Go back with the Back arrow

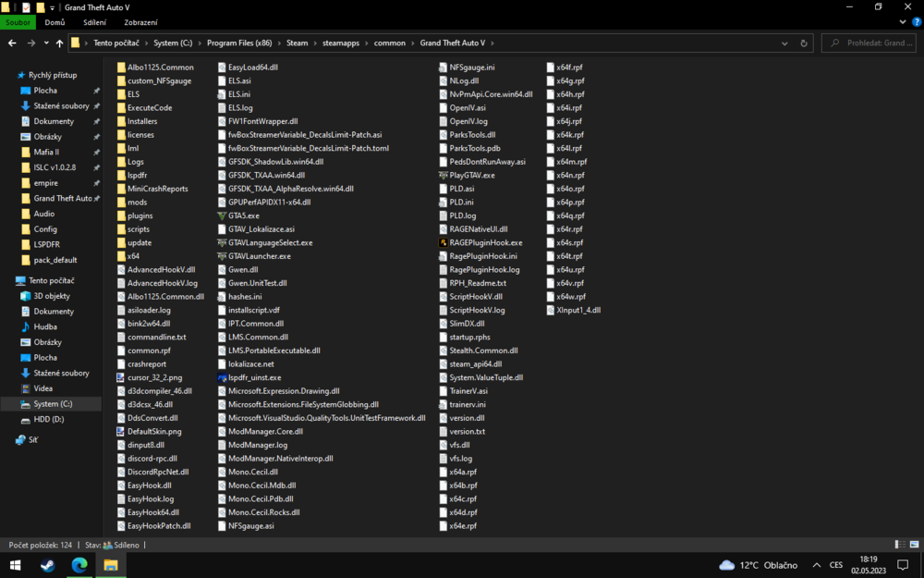12,43
